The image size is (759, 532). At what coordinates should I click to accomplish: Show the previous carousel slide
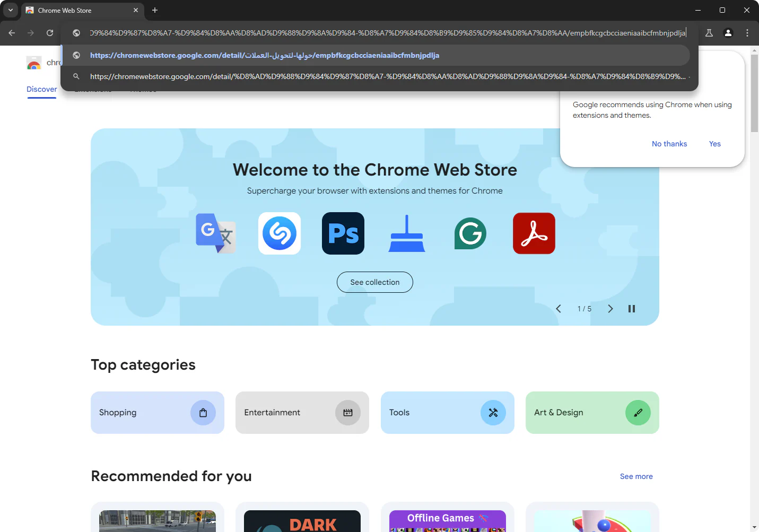point(559,309)
